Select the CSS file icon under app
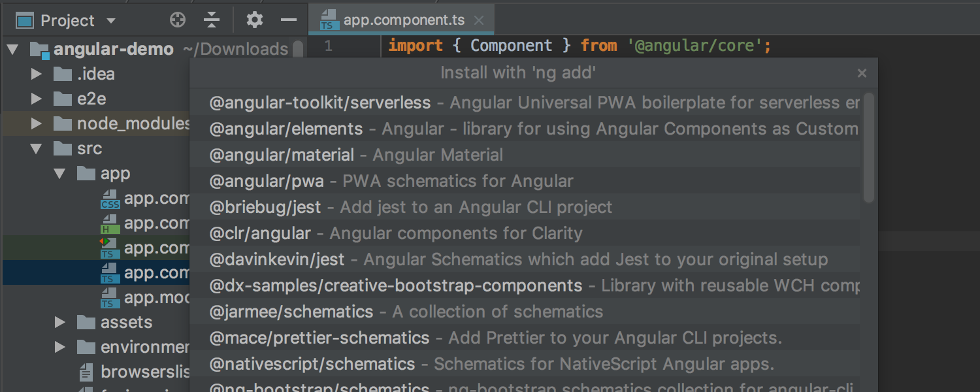 tap(110, 199)
